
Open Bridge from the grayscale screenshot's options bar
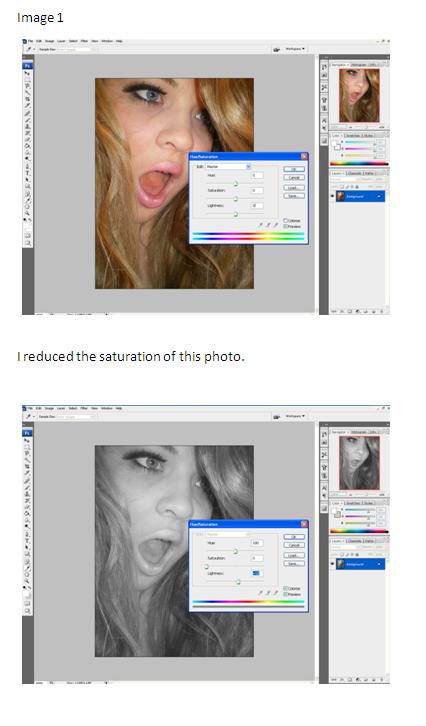tap(277, 417)
